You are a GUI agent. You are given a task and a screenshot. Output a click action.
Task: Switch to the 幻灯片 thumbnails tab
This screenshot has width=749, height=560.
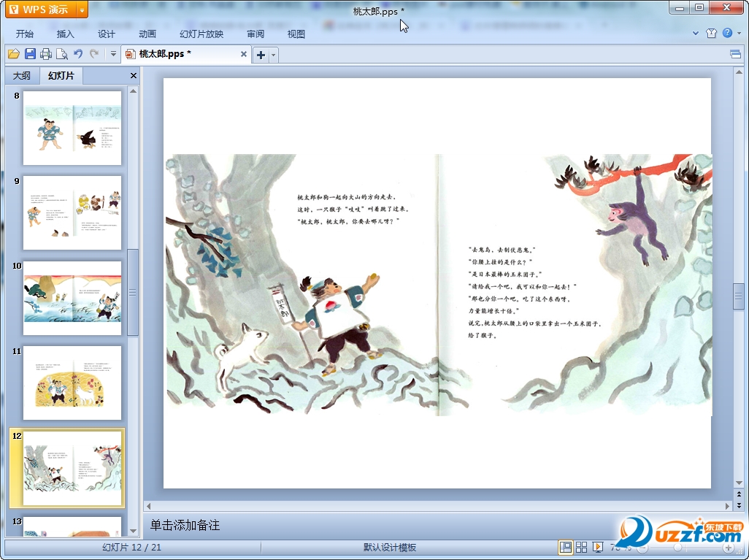click(61, 75)
